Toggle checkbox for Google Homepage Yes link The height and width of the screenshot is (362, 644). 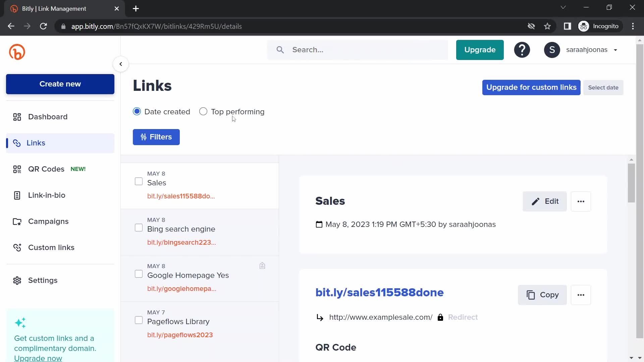click(139, 274)
